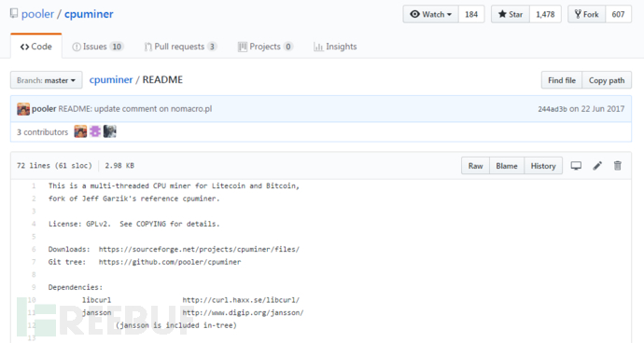Click the pencil edit file icon
The width and height of the screenshot is (644, 343).
pos(597,166)
